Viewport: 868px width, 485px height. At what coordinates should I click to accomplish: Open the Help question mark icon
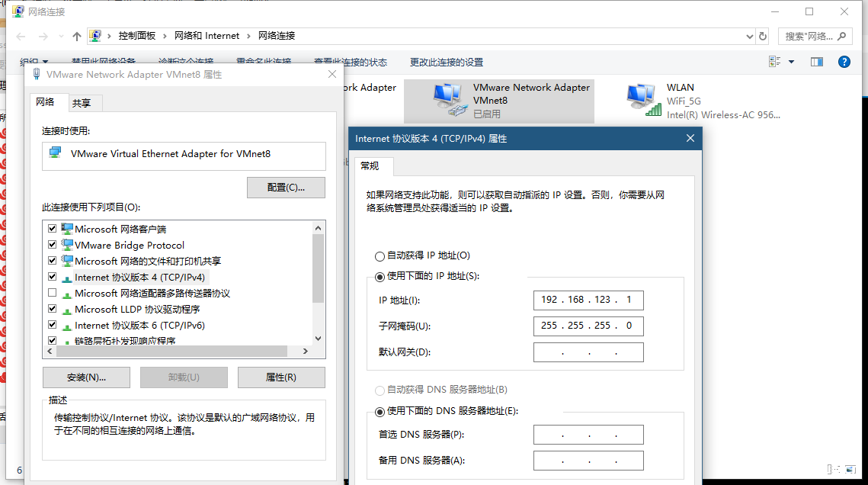pos(844,62)
